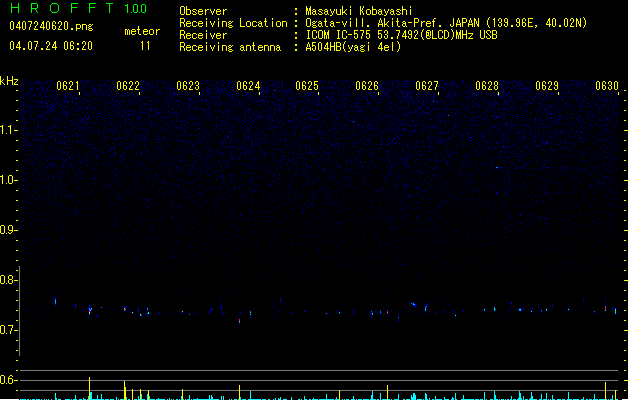Click the 'meteor' label
Image resolution: width=629 pixels, height=400 pixels.
tap(142, 31)
